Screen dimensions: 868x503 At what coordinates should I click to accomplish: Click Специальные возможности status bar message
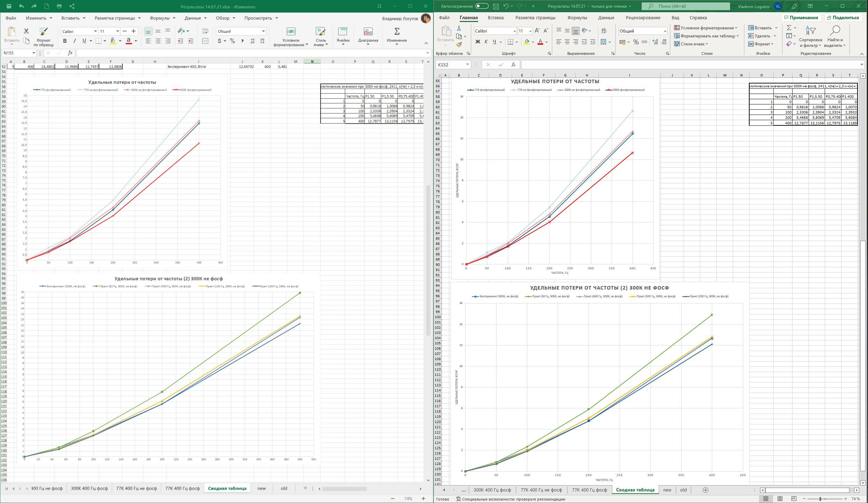(510, 499)
